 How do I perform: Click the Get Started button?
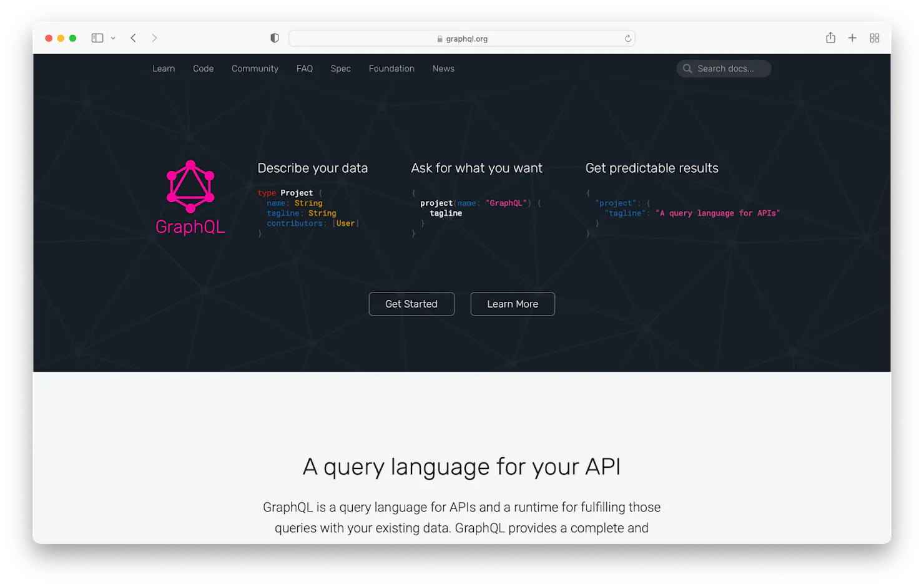[x=411, y=304]
